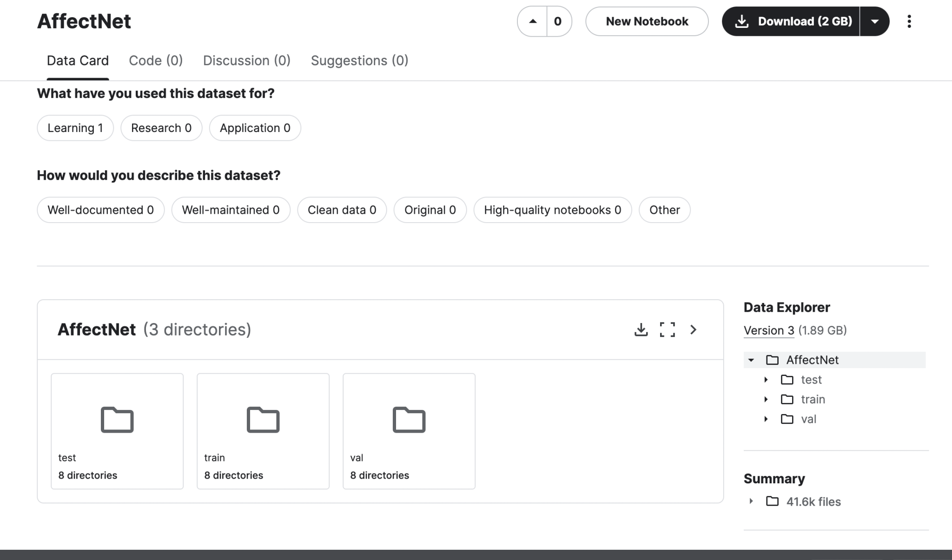Click the Version 3 link
The width and height of the screenshot is (952, 560).
pos(769,330)
